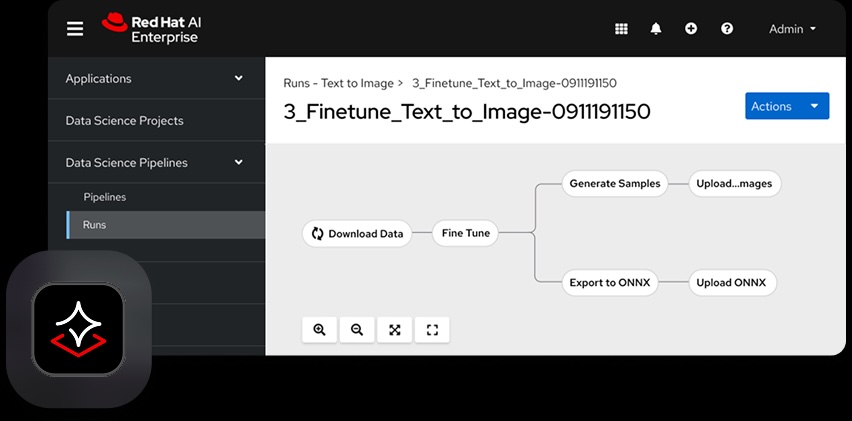The image size is (852, 421).
Task: Fit pipeline graph to screen
Action: (x=395, y=330)
